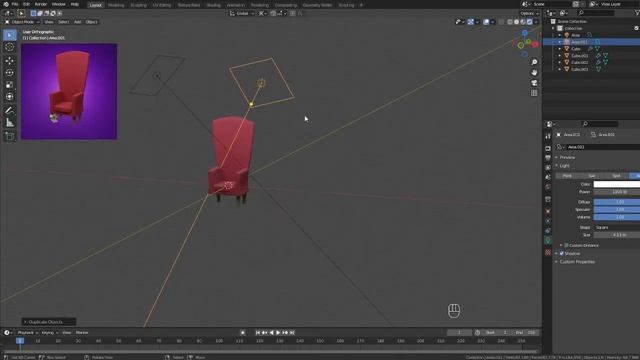Switch to wireframe viewport shading
Screen dimensions: 640x360
510,22
